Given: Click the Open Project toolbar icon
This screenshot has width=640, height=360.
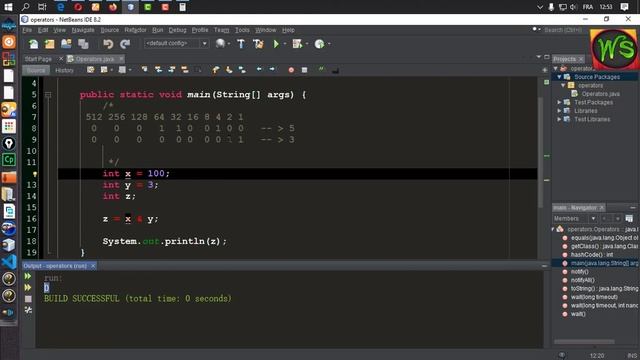Looking at the screenshot, I should click(66, 44).
